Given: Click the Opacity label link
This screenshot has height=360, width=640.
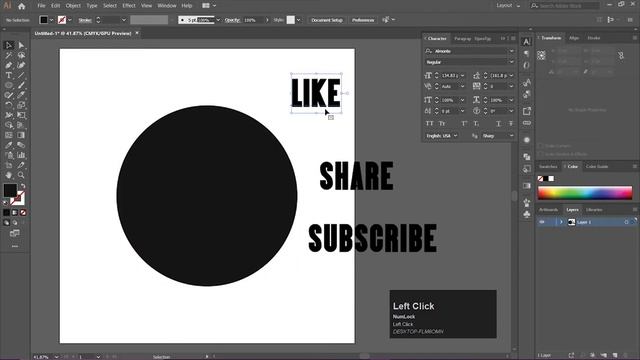Looking at the screenshot, I should [x=232, y=20].
